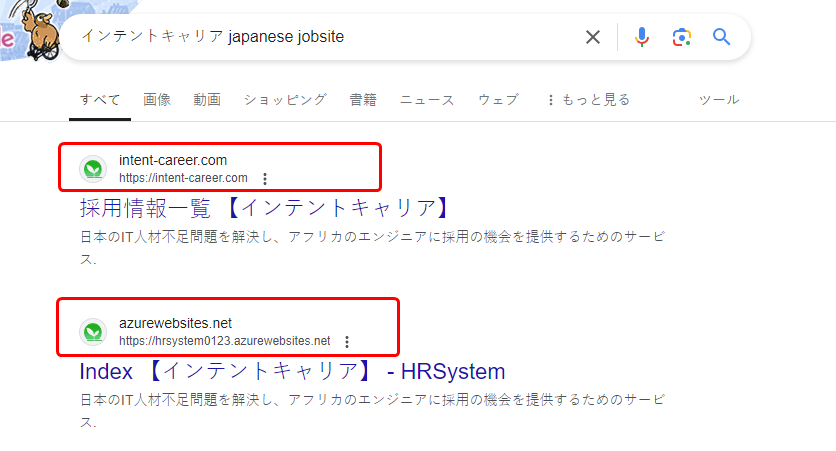Select the すべて tab

[x=100, y=100]
